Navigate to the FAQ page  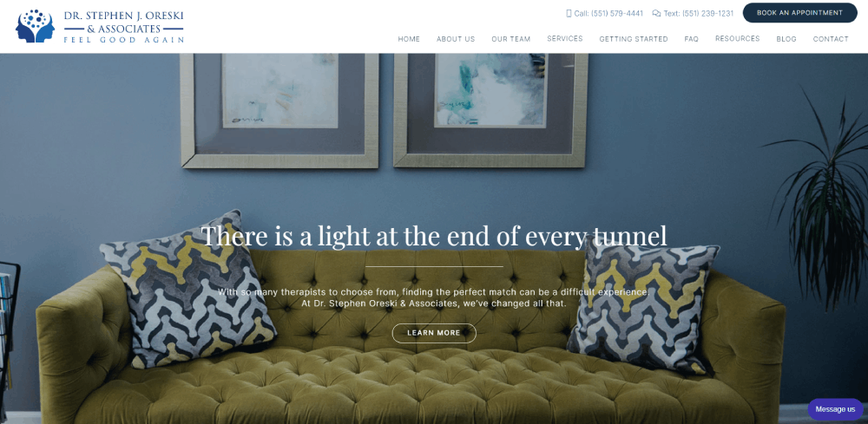[x=692, y=39]
